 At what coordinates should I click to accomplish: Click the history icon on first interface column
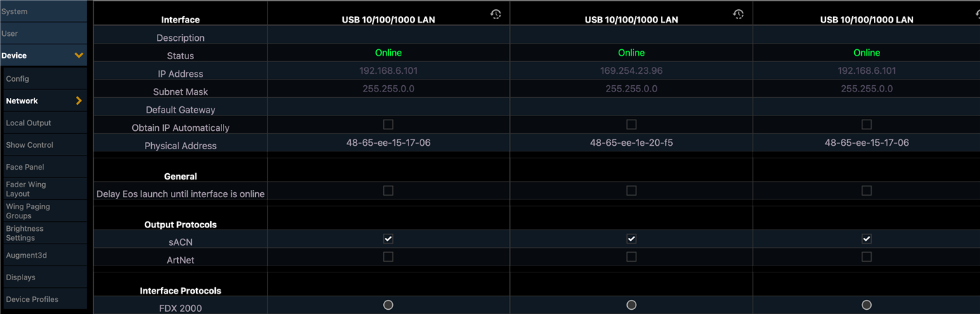[496, 14]
